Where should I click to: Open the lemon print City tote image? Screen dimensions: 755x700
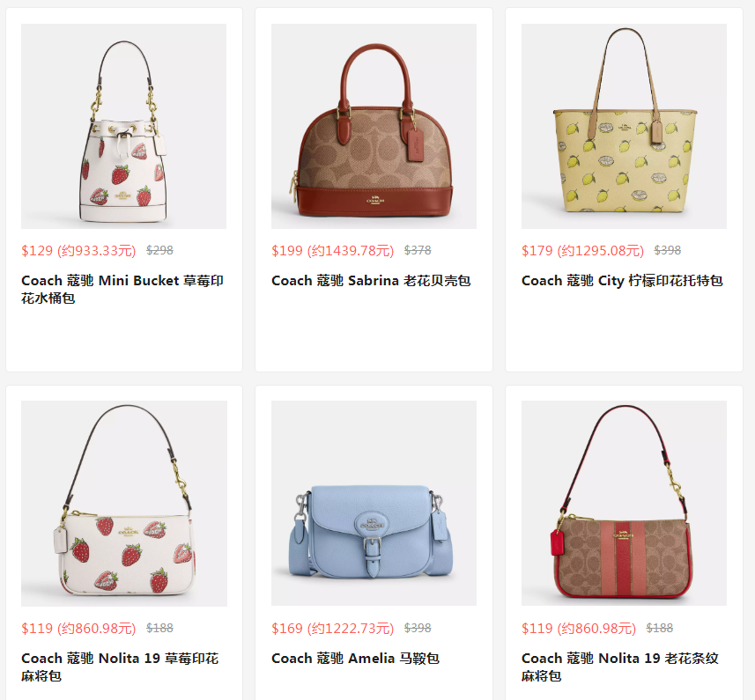pos(624,126)
